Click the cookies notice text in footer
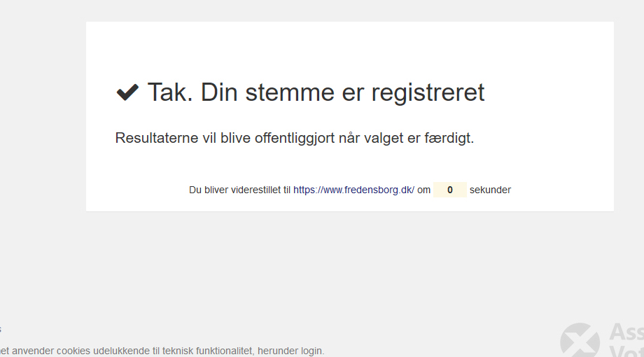 161,351
